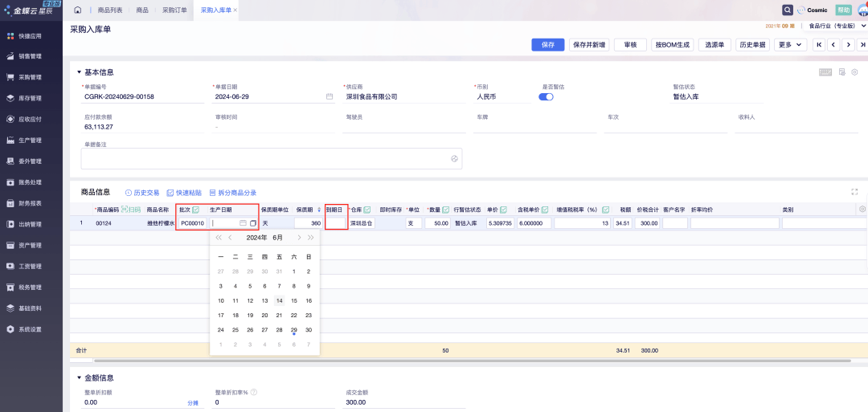Open the 更多 dropdown

click(790, 45)
